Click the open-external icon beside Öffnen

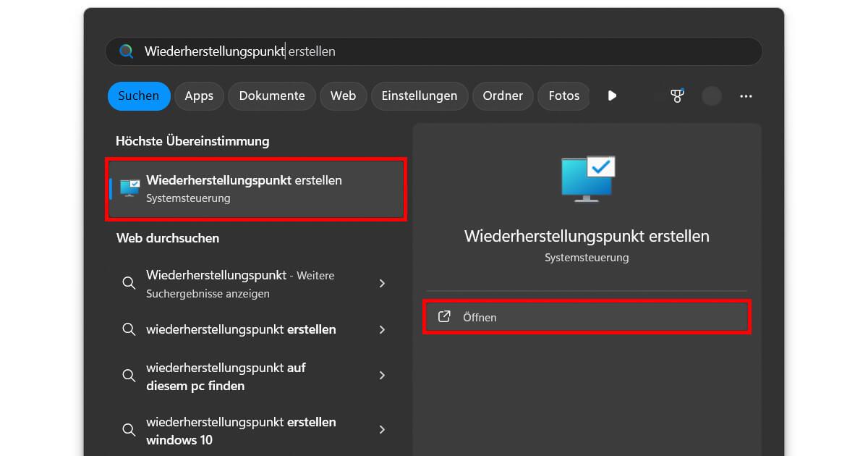pyautogui.click(x=445, y=316)
